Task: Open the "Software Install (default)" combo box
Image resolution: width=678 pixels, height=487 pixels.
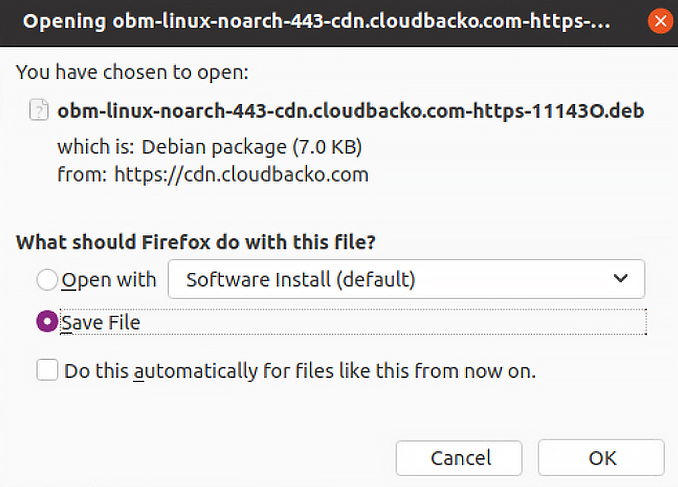Action: point(406,279)
